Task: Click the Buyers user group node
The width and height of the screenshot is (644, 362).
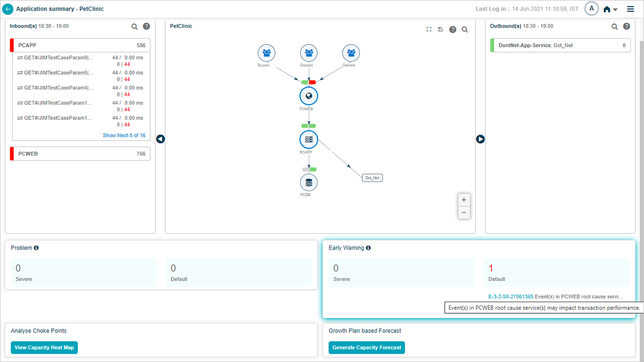Action: 266,53
